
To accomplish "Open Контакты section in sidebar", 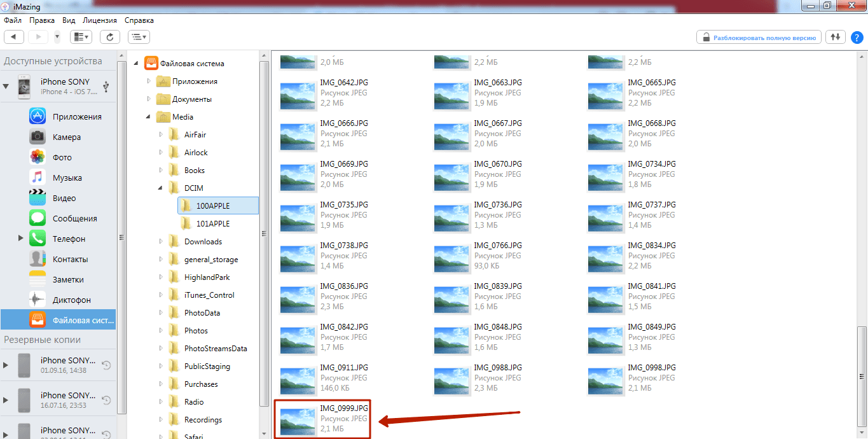I will [59, 259].
